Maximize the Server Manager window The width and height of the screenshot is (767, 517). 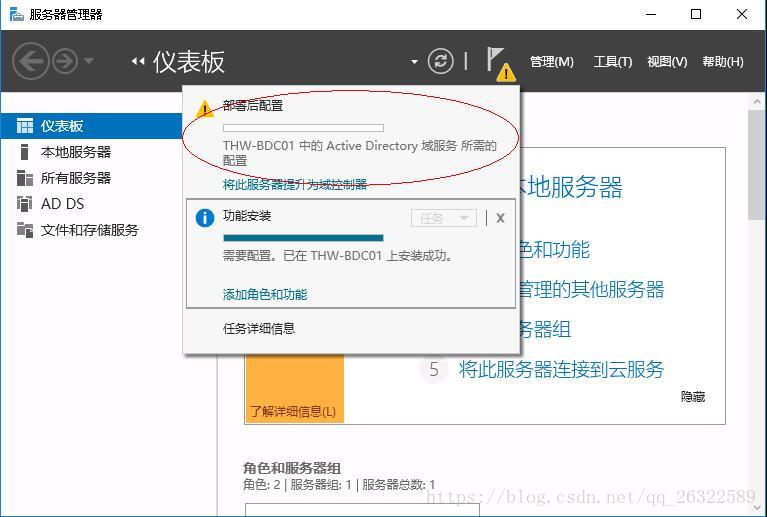(x=696, y=14)
